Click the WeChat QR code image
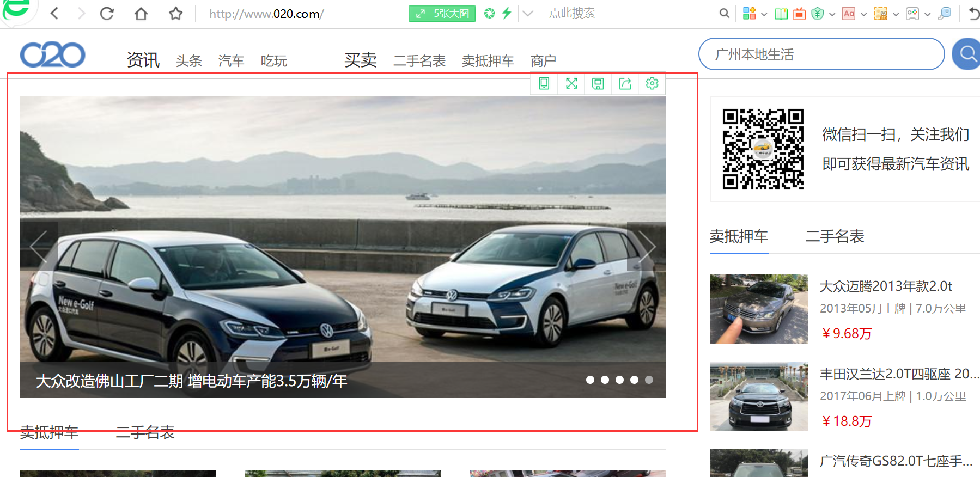 [763, 149]
